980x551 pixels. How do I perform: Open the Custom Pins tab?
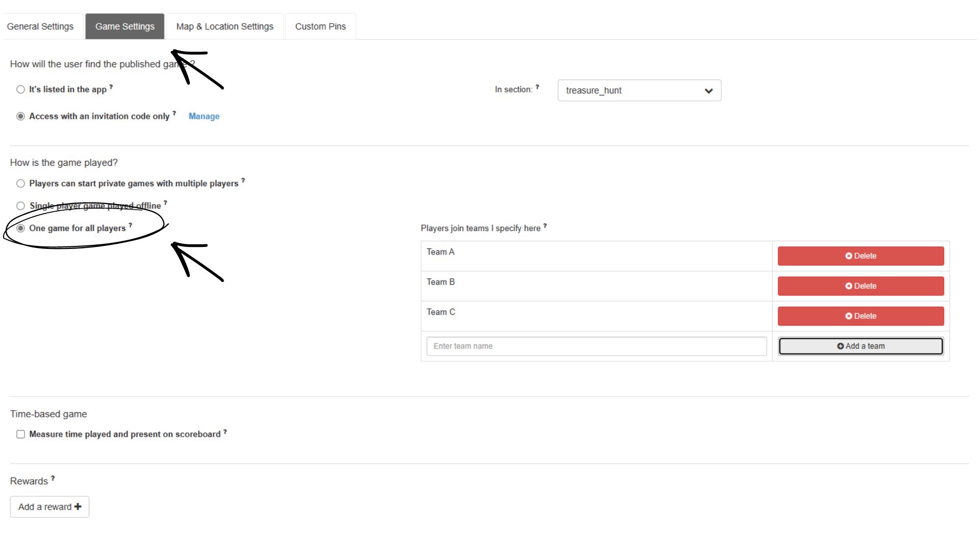pyautogui.click(x=320, y=26)
